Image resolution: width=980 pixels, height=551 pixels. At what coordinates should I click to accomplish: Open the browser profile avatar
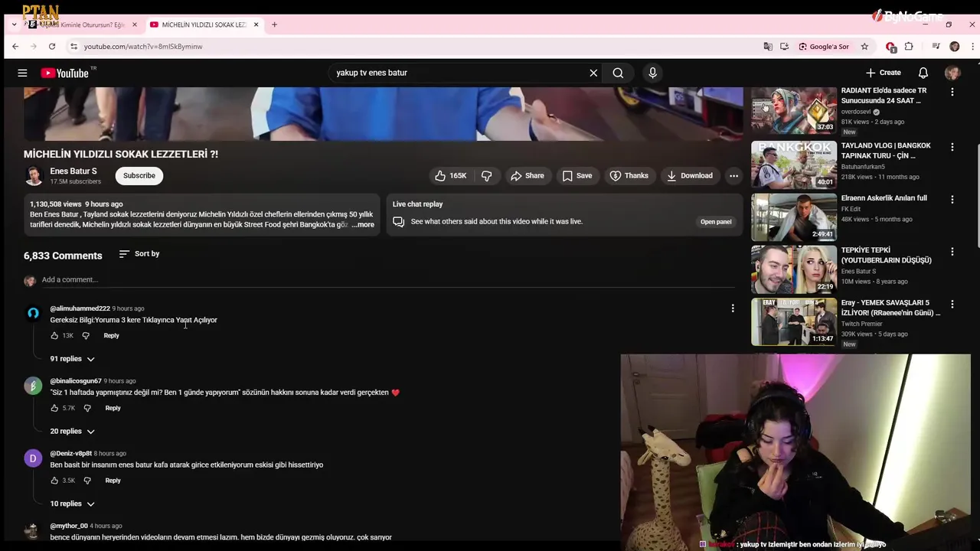(x=954, y=47)
